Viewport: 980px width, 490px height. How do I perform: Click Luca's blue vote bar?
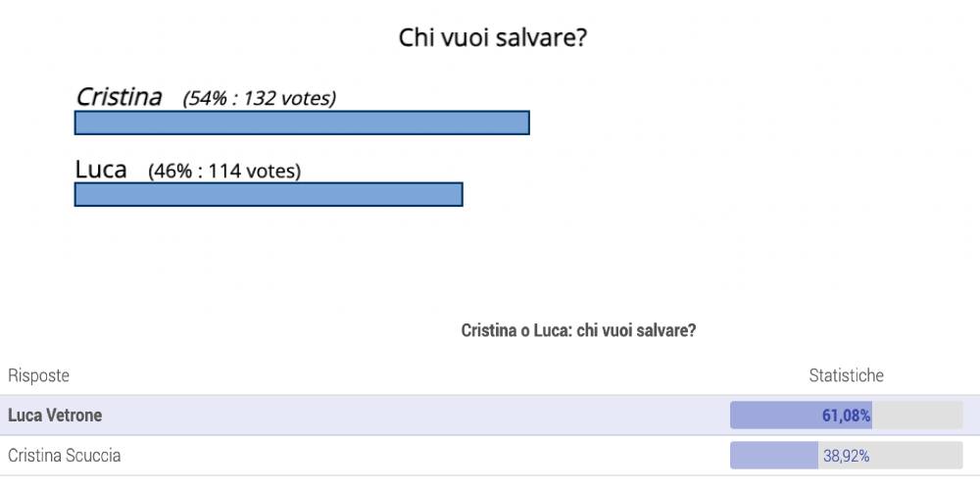click(269, 194)
